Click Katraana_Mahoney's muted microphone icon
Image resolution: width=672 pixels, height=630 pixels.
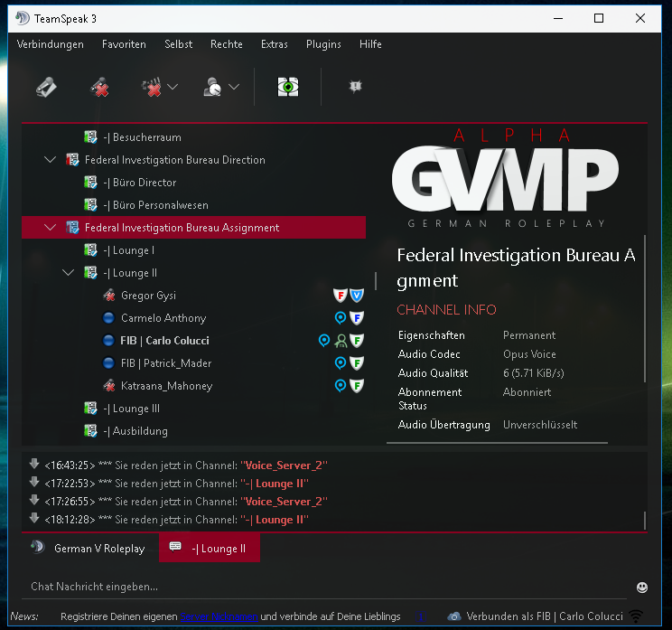tap(109, 386)
